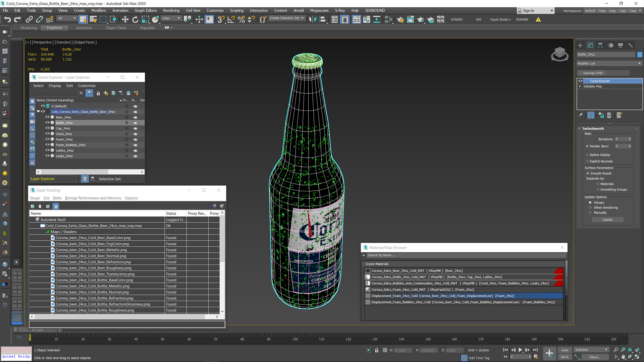
Task: Open the Rendering menu
Action: [x=171, y=10]
